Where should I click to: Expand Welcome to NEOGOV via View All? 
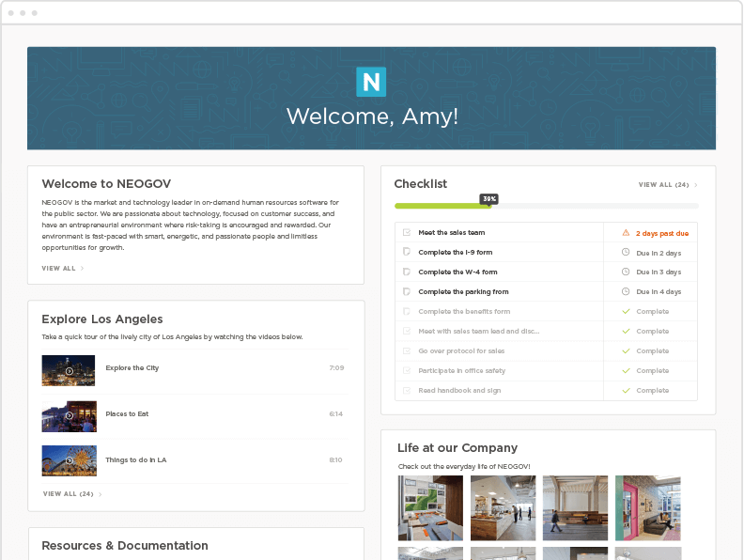pyautogui.click(x=62, y=269)
